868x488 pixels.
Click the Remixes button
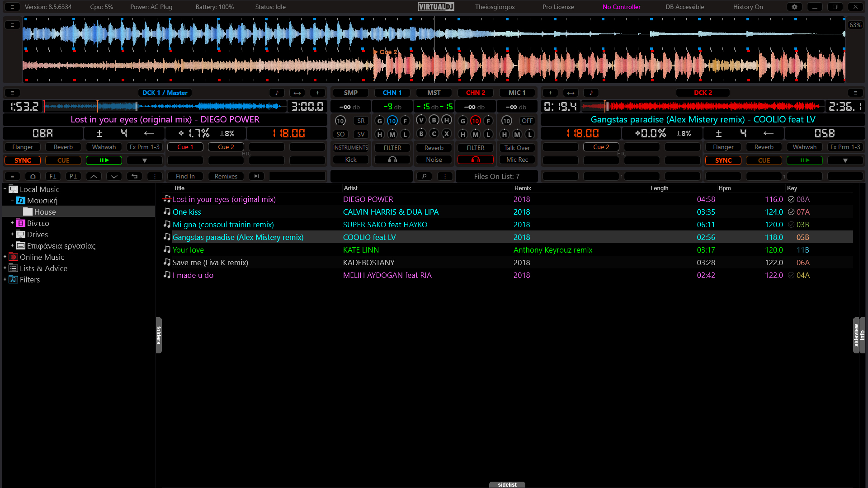[x=226, y=176]
